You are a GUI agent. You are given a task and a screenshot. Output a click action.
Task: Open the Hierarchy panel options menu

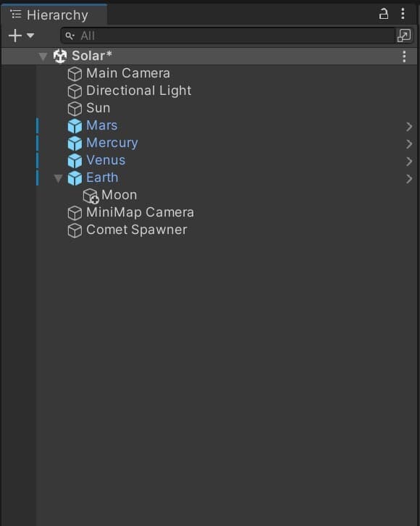tap(403, 14)
